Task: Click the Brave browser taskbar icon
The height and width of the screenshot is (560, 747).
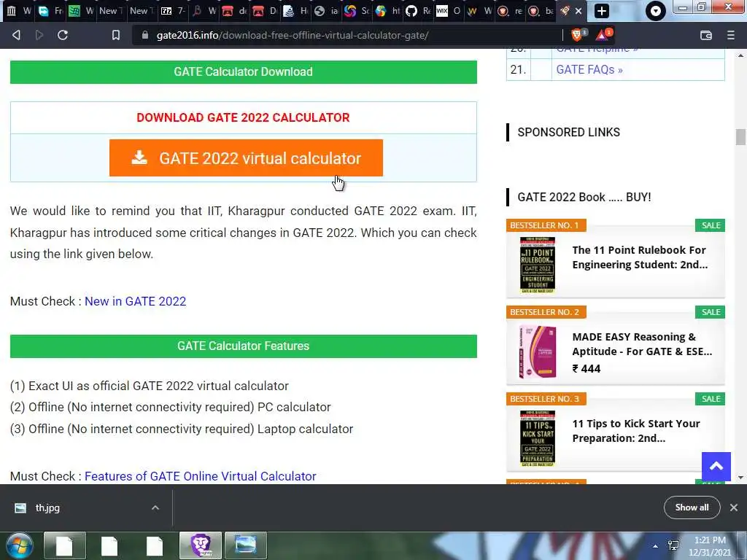Action: [x=201, y=545]
